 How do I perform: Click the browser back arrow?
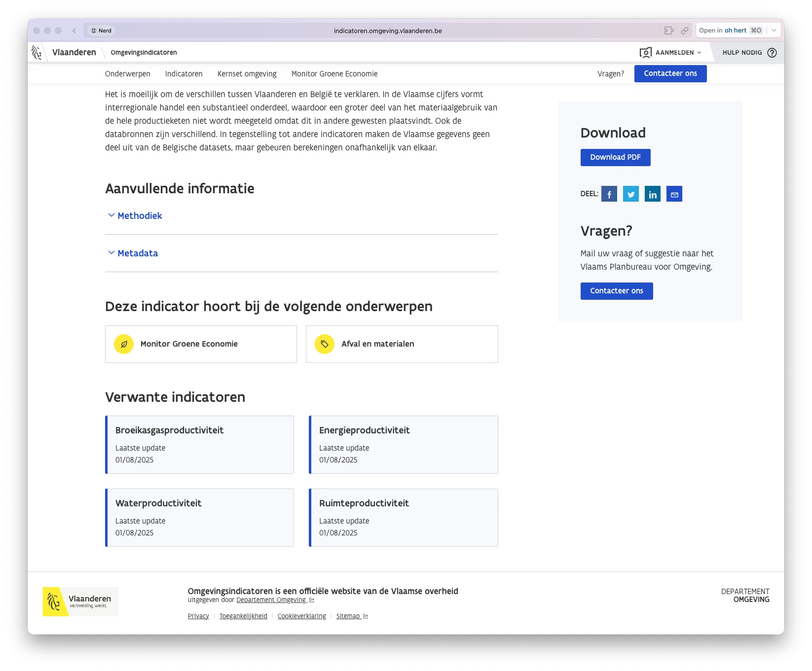pos(74,31)
